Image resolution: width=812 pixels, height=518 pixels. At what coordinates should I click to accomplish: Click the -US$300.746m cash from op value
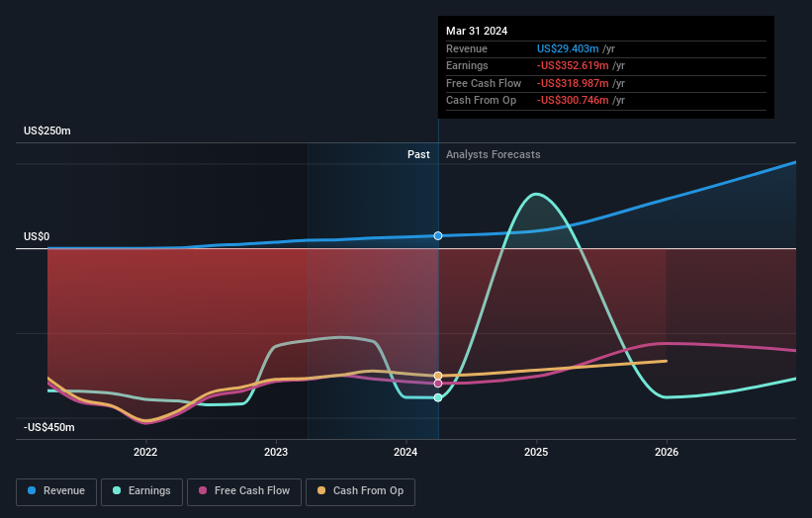[573, 101]
